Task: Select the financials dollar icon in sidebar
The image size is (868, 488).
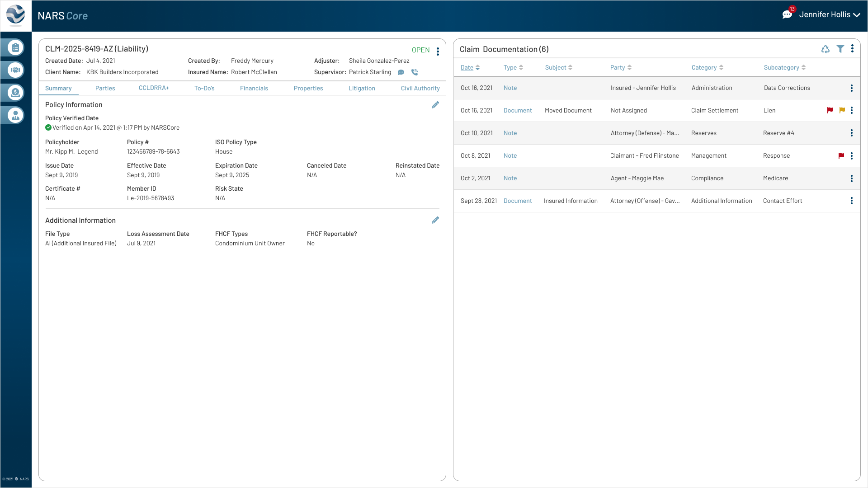Action: point(15,93)
